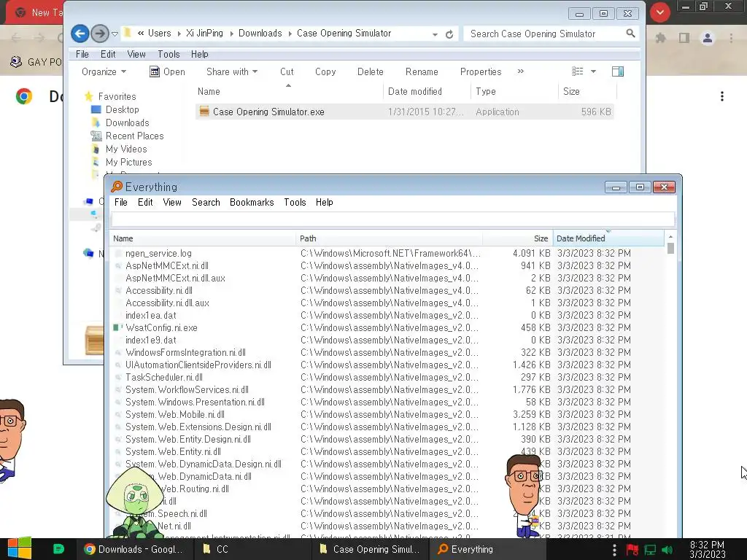Select Desktop in the Favorites sidebar
Image resolution: width=747 pixels, height=560 pixels.
pyautogui.click(x=122, y=109)
